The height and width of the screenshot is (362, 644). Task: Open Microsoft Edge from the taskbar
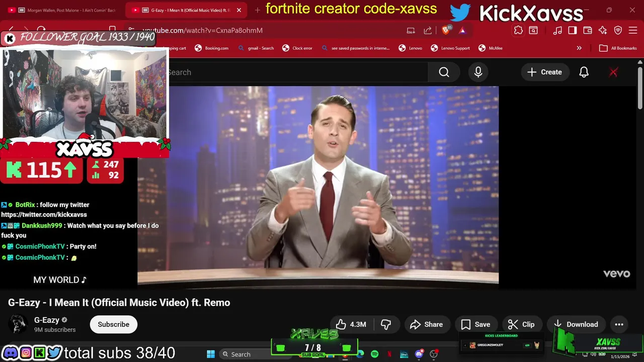(x=360, y=354)
